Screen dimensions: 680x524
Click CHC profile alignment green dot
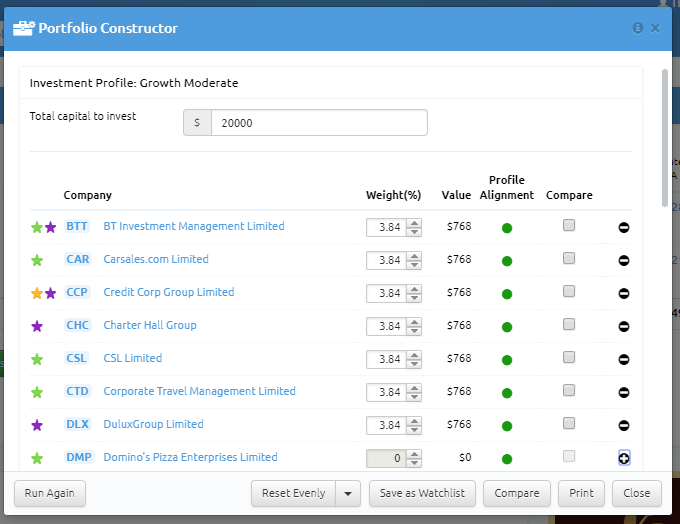[x=507, y=327]
